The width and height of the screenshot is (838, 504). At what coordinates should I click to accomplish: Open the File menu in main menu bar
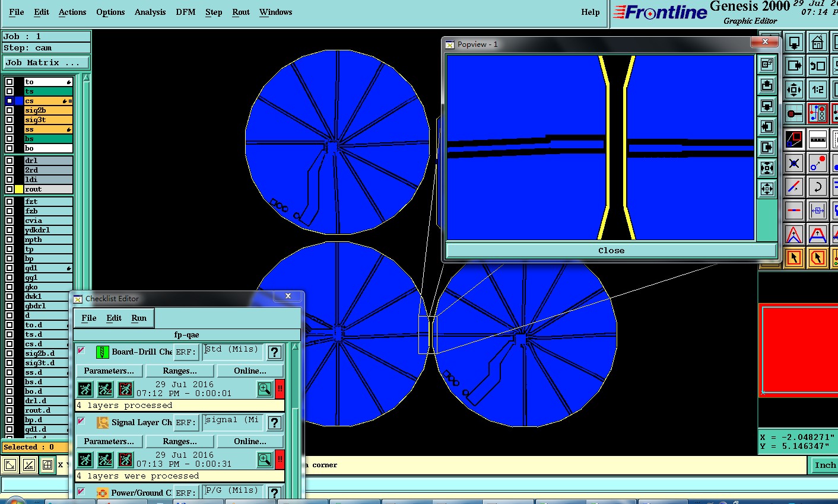click(x=17, y=12)
